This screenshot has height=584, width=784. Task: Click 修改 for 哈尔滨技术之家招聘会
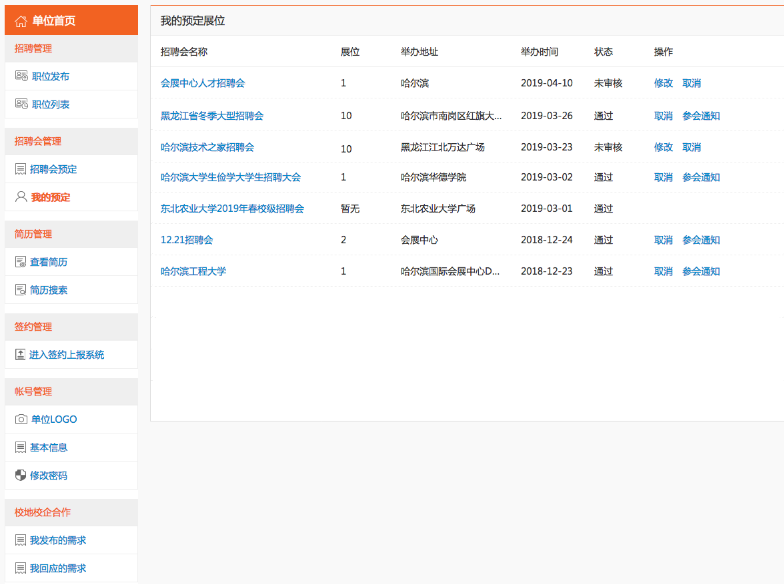tap(663, 147)
